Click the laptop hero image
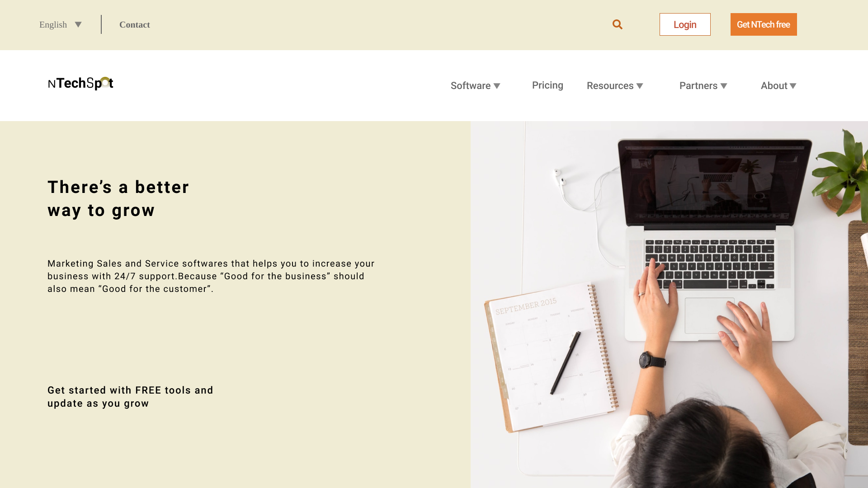868x488 pixels. coord(669,305)
